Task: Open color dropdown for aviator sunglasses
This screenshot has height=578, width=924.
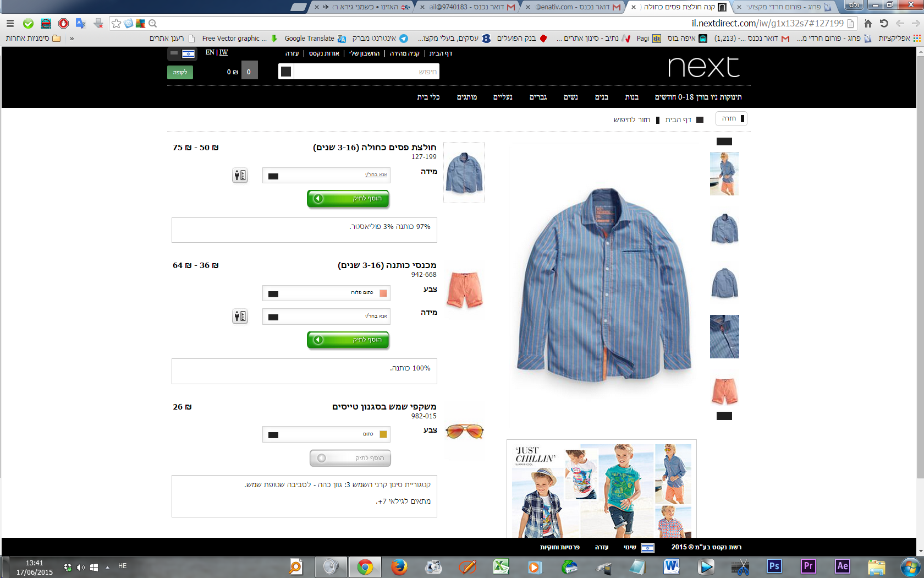Action: [326, 434]
